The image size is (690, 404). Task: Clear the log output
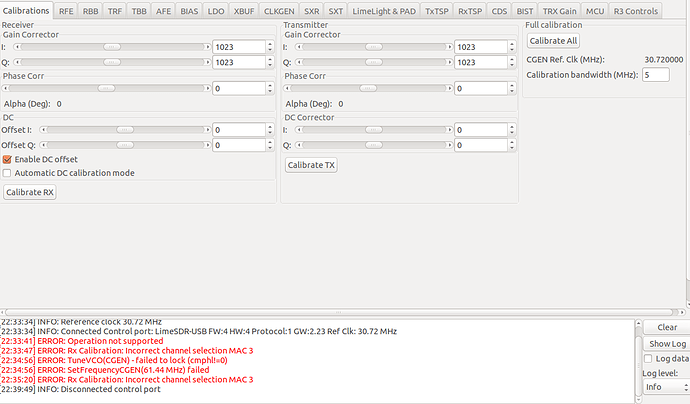pos(667,327)
